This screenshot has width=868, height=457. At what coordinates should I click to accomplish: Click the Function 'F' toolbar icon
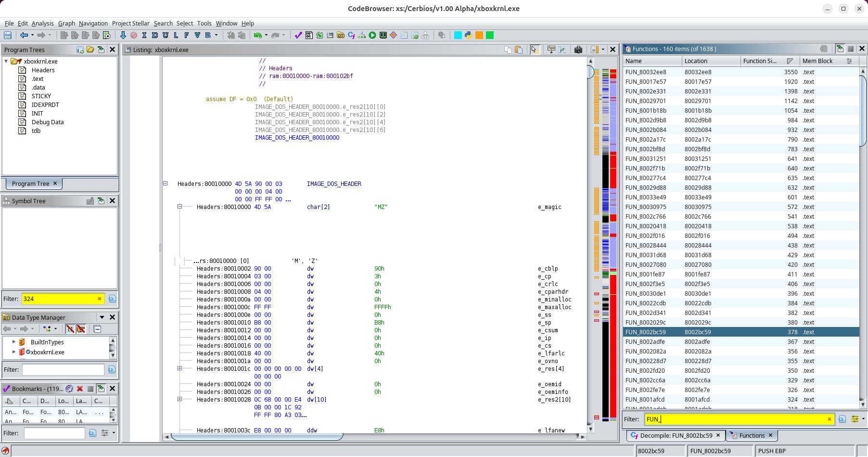(187, 35)
